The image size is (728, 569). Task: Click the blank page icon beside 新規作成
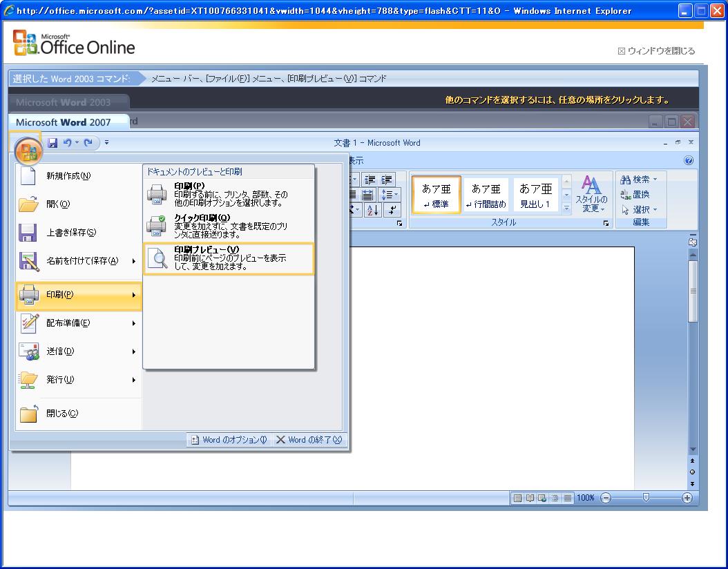pos(28,176)
